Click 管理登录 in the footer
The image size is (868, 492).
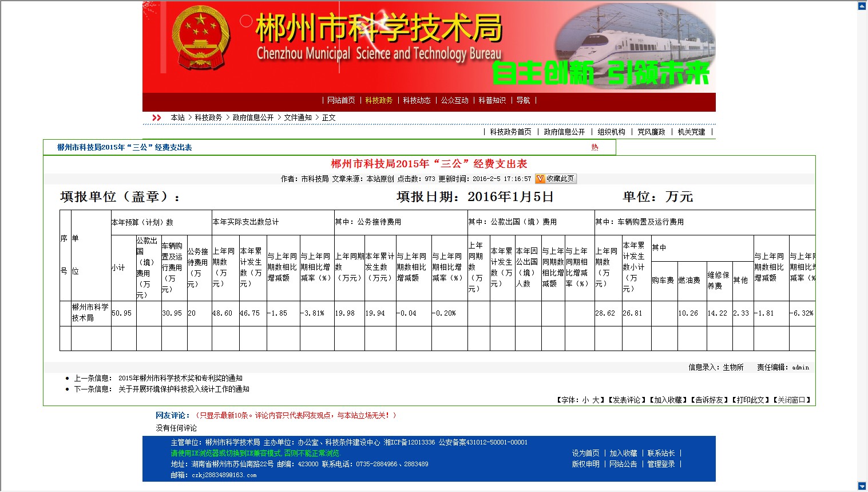[x=661, y=464]
